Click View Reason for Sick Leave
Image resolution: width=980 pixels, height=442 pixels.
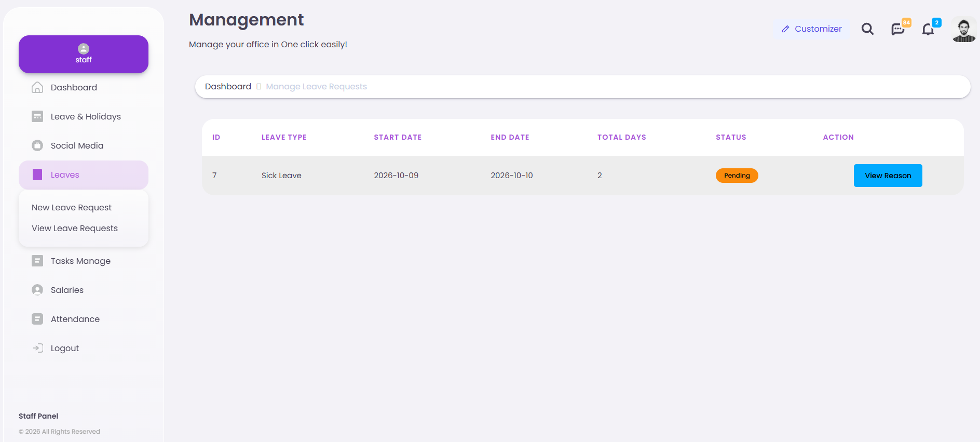888,176
